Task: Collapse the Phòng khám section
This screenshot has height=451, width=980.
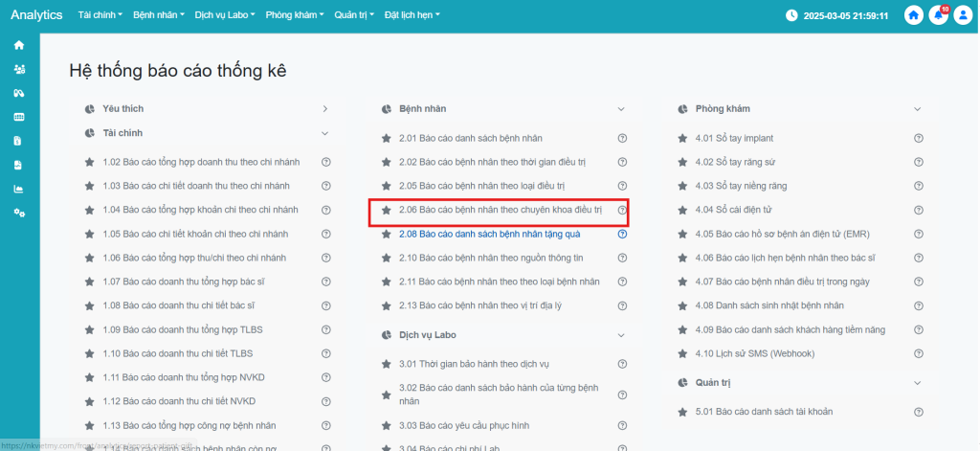Action: pyautogui.click(x=918, y=109)
